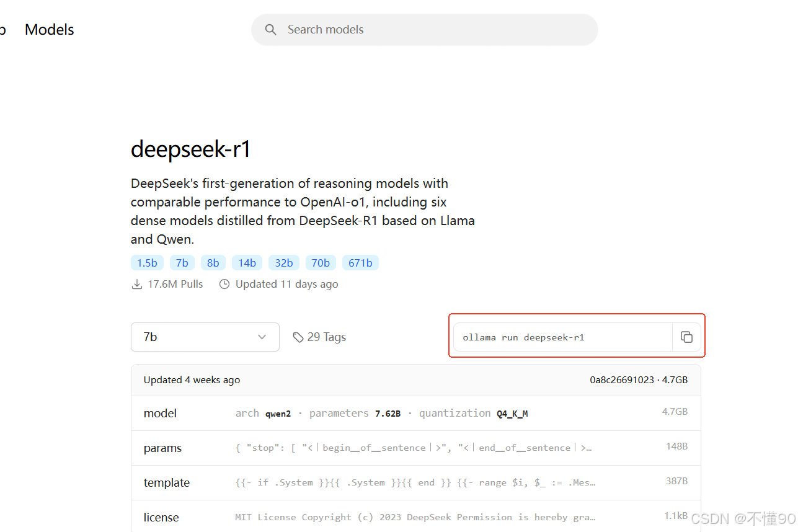
Task: Click the search magnifier icon
Action: pyautogui.click(x=270, y=29)
